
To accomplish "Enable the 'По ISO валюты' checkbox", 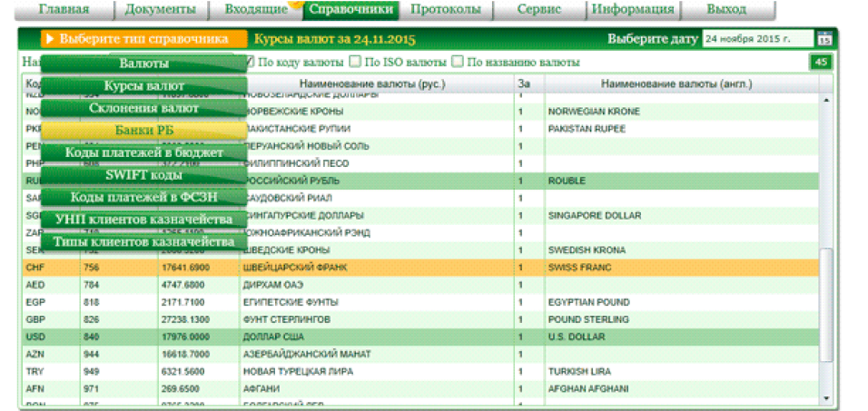I will [355, 63].
